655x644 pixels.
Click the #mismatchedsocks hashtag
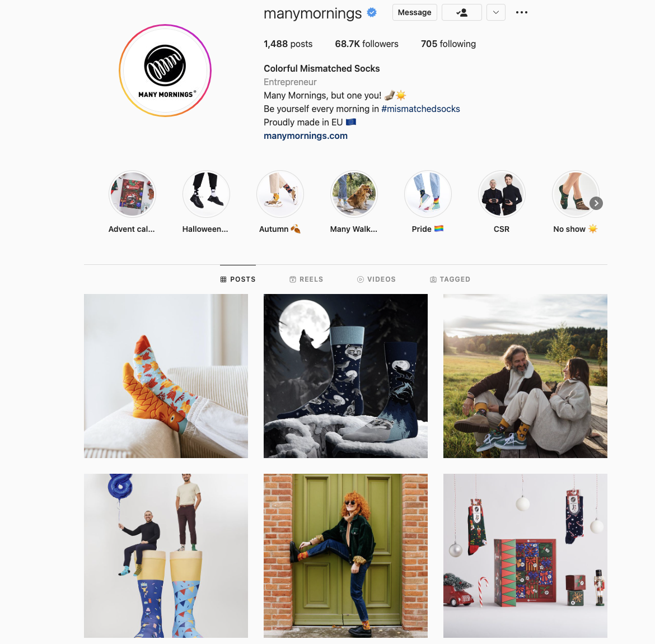pyautogui.click(x=420, y=109)
